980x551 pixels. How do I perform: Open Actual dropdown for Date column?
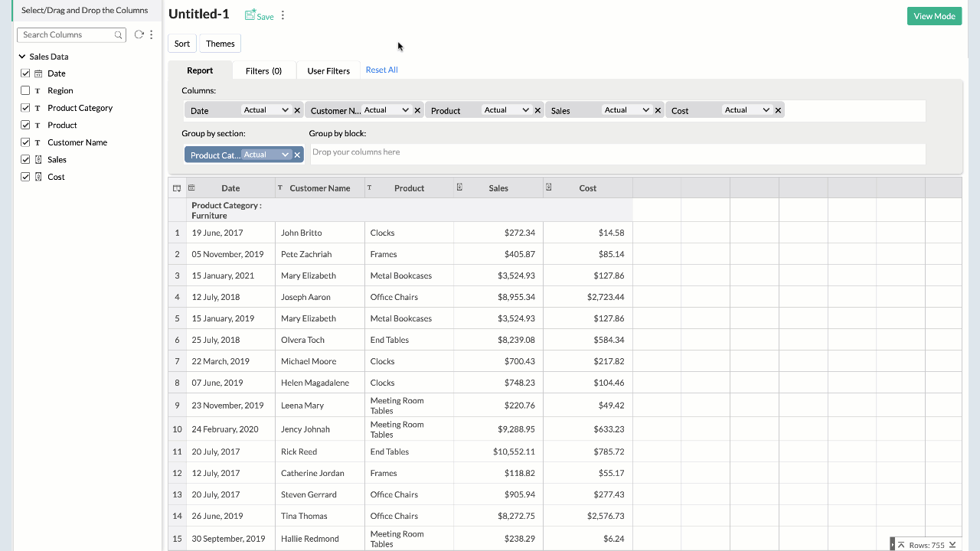point(266,110)
